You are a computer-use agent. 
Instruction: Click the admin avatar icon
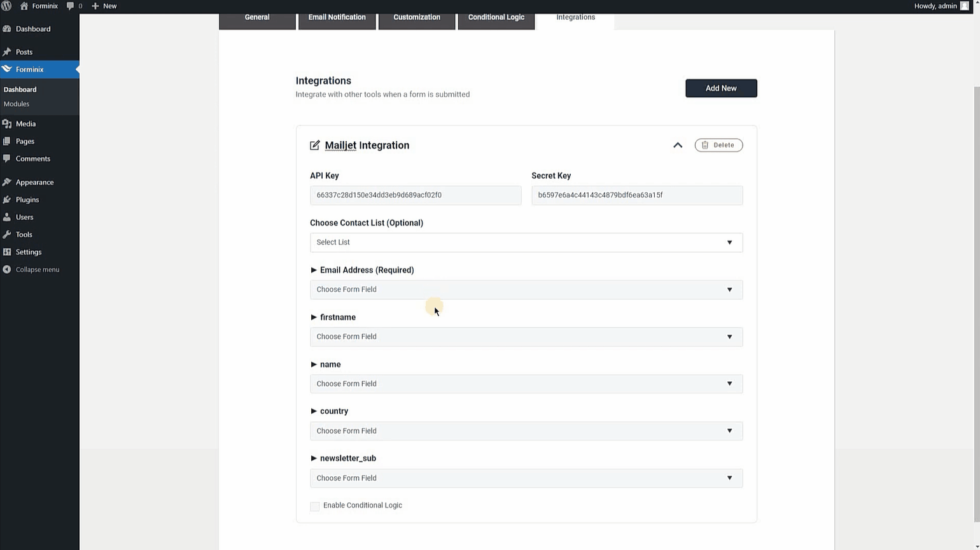click(964, 6)
